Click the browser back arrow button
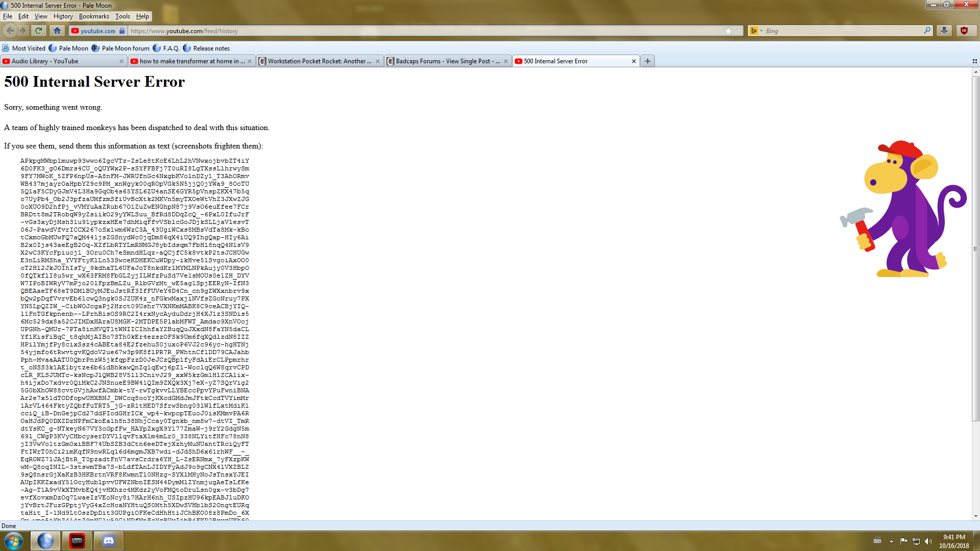Viewport: 980px width, 551px height. point(10,31)
